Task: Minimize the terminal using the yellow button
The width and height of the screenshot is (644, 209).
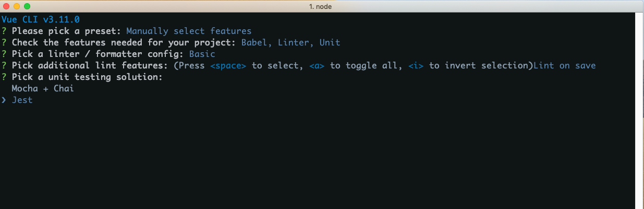Action: click(x=17, y=6)
